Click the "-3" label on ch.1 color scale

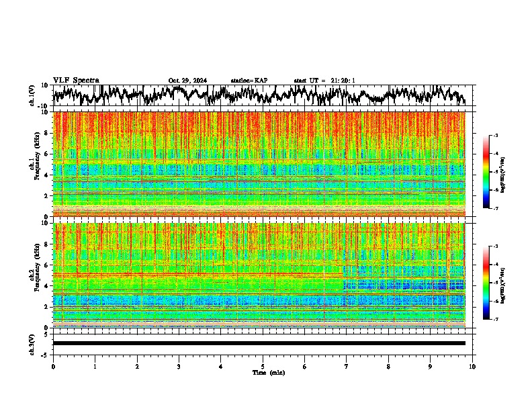pyautogui.click(x=496, y=136)
